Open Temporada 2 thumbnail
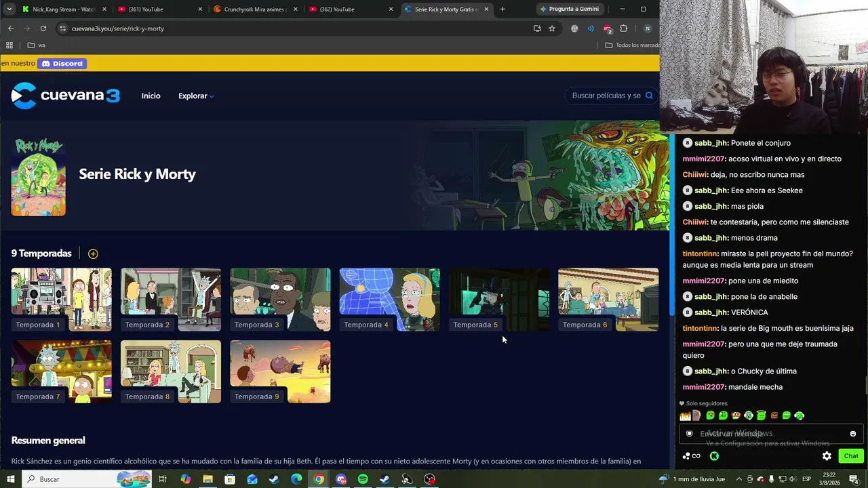The width and height of the screenshot is (868, 488). click(171, 300)
